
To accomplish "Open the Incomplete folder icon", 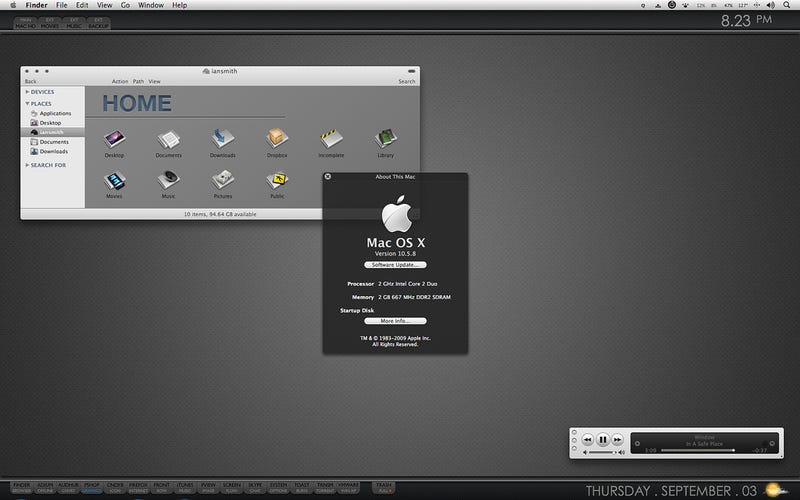I will [x=331, y=139].
